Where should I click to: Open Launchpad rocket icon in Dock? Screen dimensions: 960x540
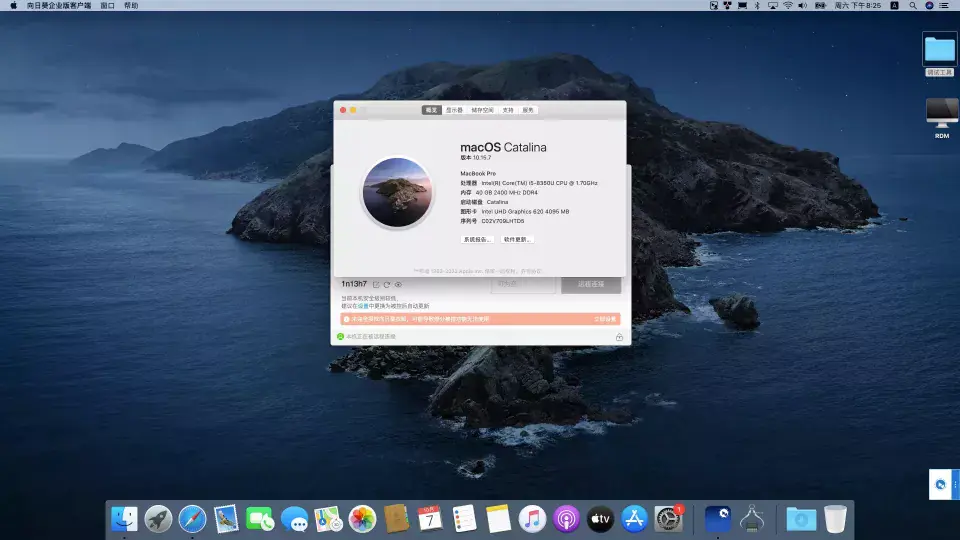[x=158, y=519]
